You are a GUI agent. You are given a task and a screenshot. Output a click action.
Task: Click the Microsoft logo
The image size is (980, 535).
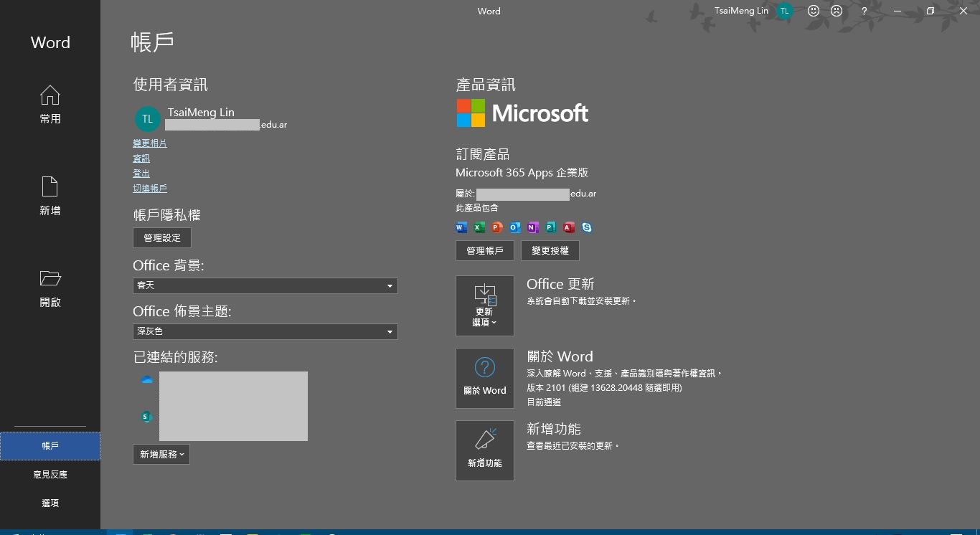point(522,113)
